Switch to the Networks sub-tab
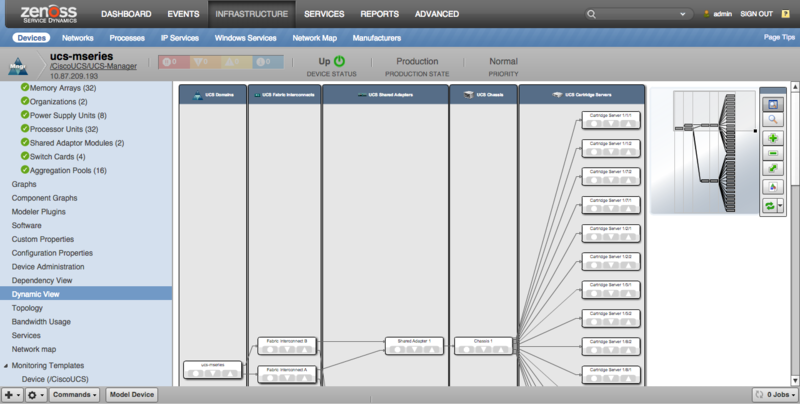800x405 pixels. tap(78, 38)
